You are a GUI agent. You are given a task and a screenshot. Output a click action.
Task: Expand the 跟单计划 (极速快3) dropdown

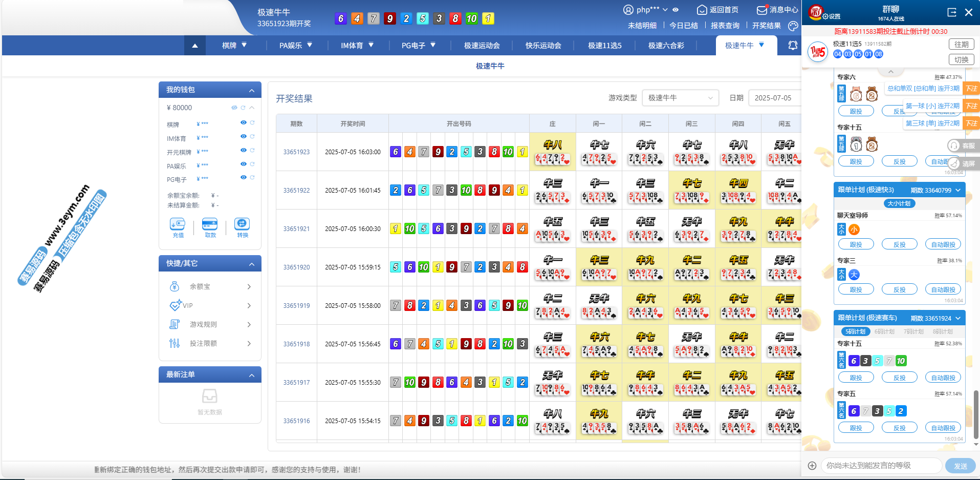pos(957,190)
